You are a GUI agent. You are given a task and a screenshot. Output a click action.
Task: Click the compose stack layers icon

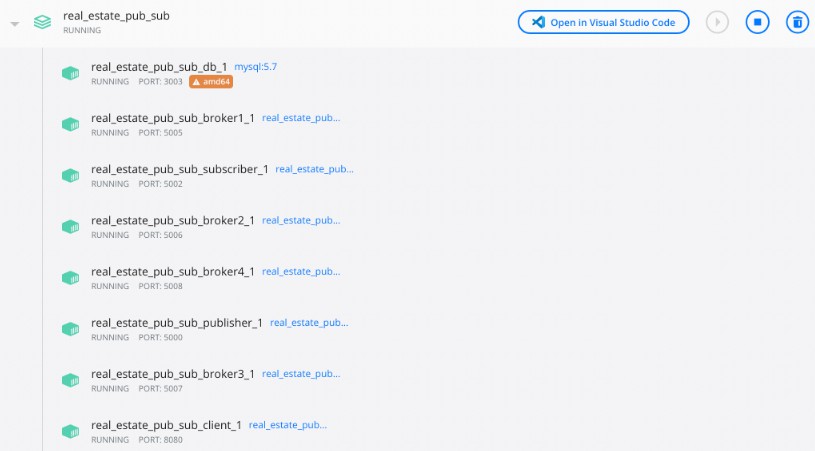tap(43, 22)
